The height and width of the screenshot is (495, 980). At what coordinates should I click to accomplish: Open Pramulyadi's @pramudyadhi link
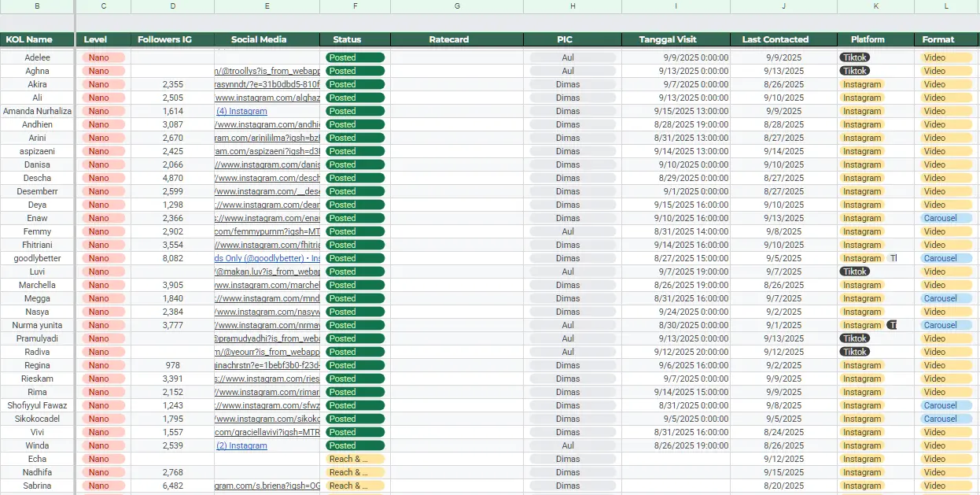point(267,338)
